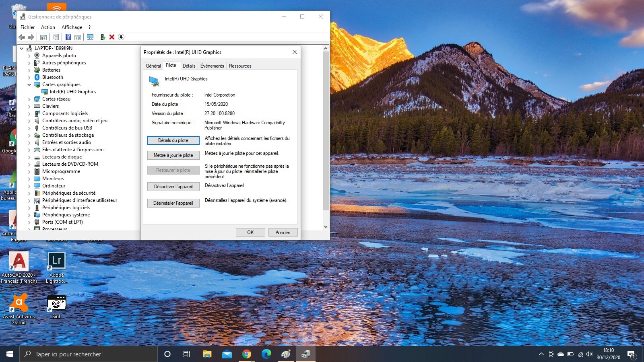Click update driver green-arrow toolbar icon
The image size is (644, 362).
point(103,37)
